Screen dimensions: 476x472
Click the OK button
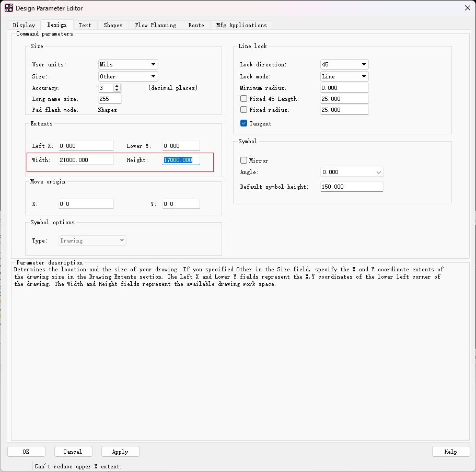tap(26, 452)
